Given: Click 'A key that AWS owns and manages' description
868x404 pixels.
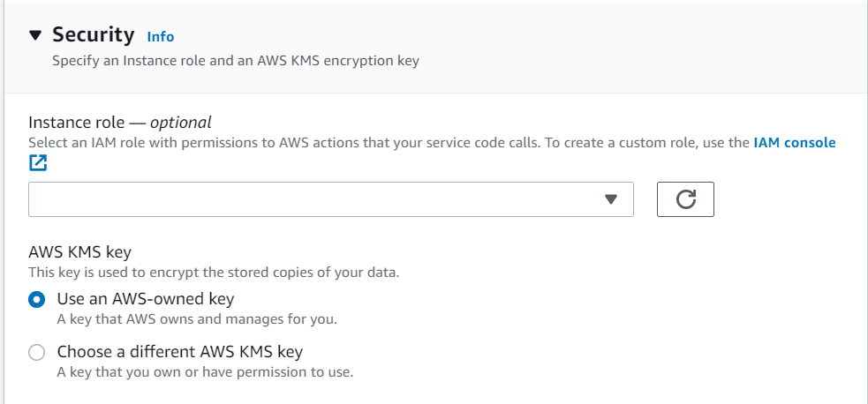Looking at the screenshot, I should (197, 319).
